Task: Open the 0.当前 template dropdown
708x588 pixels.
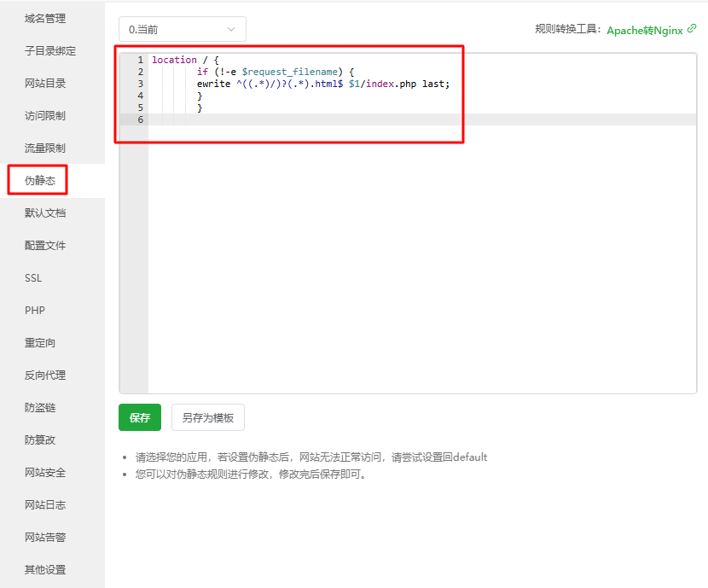Action: tap(182, 29)
